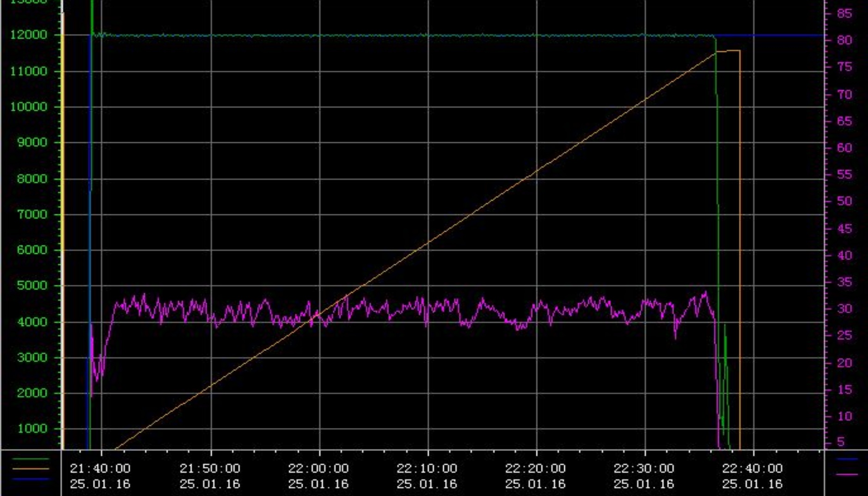Screen dimensions: 868x496
Task: Select the 21:50:00 time axis label
Action: point(210,468)
